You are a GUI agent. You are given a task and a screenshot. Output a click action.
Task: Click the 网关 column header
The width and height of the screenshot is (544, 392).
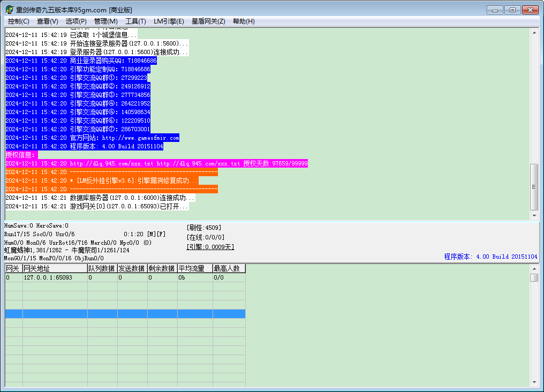[x=14, y=268]
